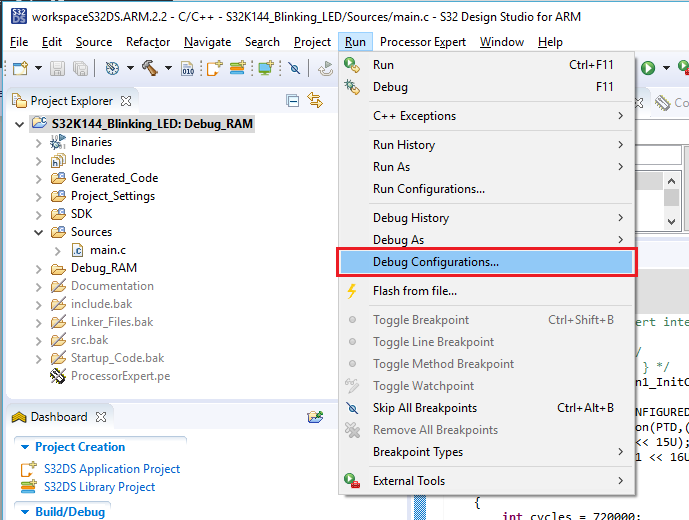Viewport: 689px width, 520px height.
Task: Close the Dashboard tab
Action: point(101,417)
